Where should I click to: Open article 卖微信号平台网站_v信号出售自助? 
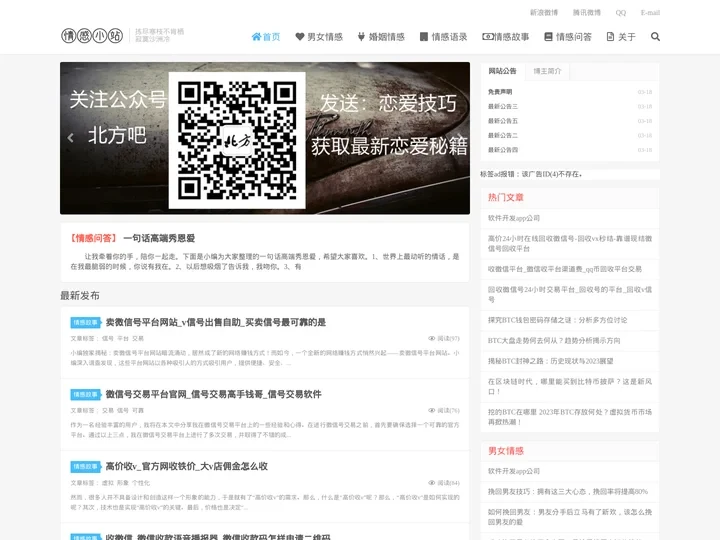(215, 322)
